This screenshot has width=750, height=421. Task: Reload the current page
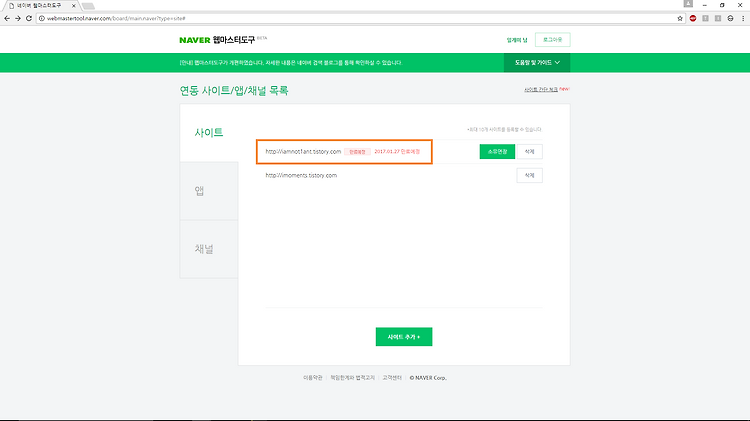[x=29, y=18]
